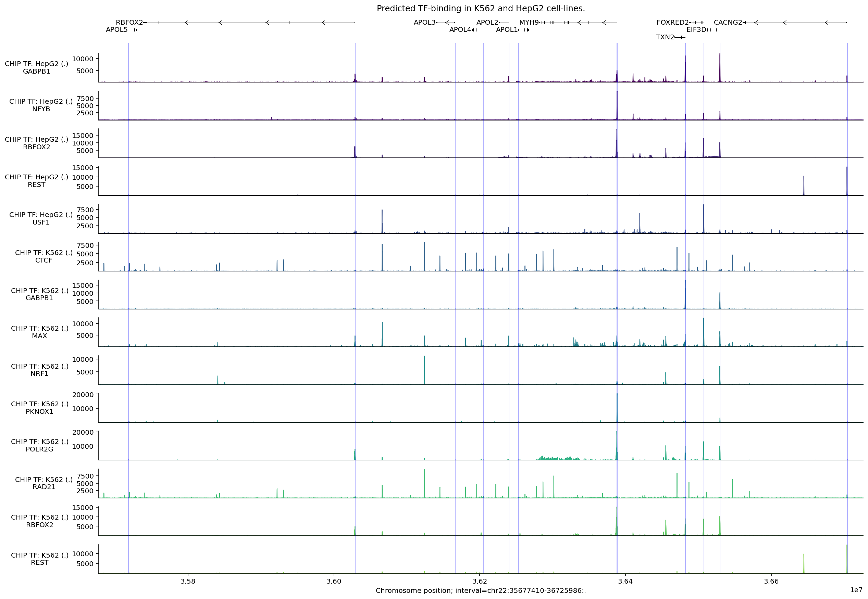Click the K562 RAD21 track label

point(44,483)
